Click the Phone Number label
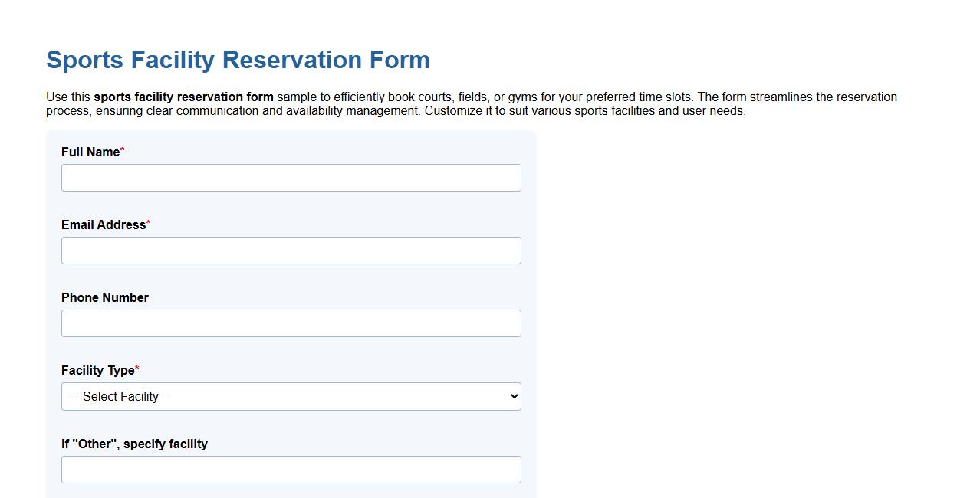The image size is (980, 498). 105,297
